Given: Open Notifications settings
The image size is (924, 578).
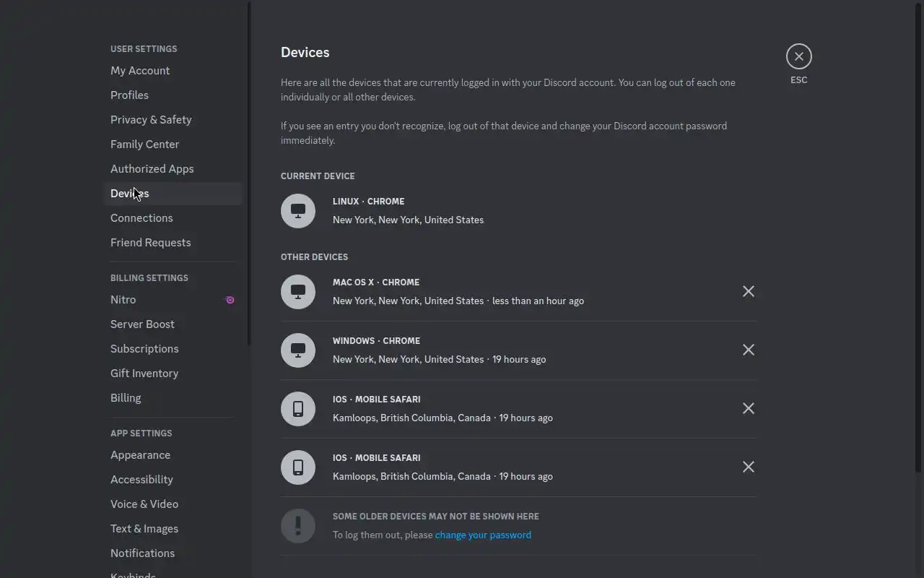Looking at the screenshot, I should coord(142,553).
